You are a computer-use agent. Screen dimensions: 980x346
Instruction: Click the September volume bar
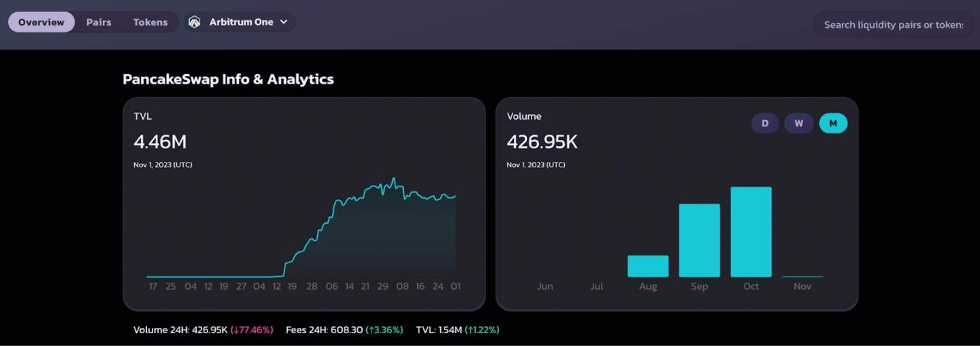699,240
